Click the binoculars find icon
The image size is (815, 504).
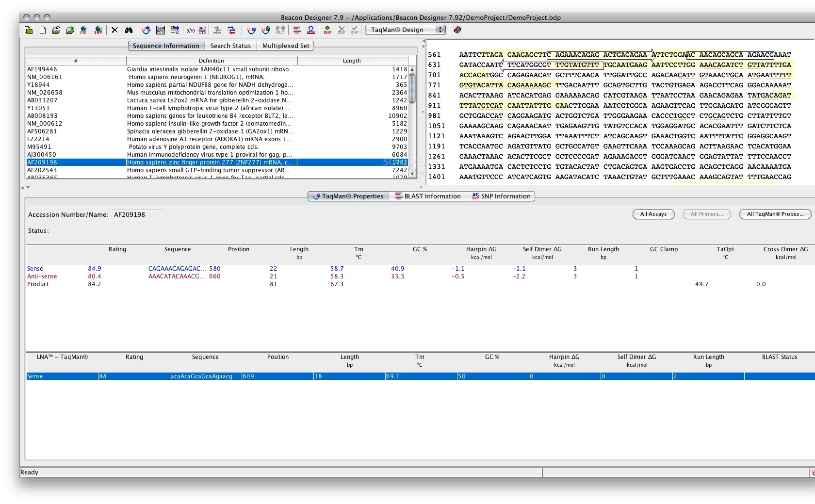click(129, 30)
